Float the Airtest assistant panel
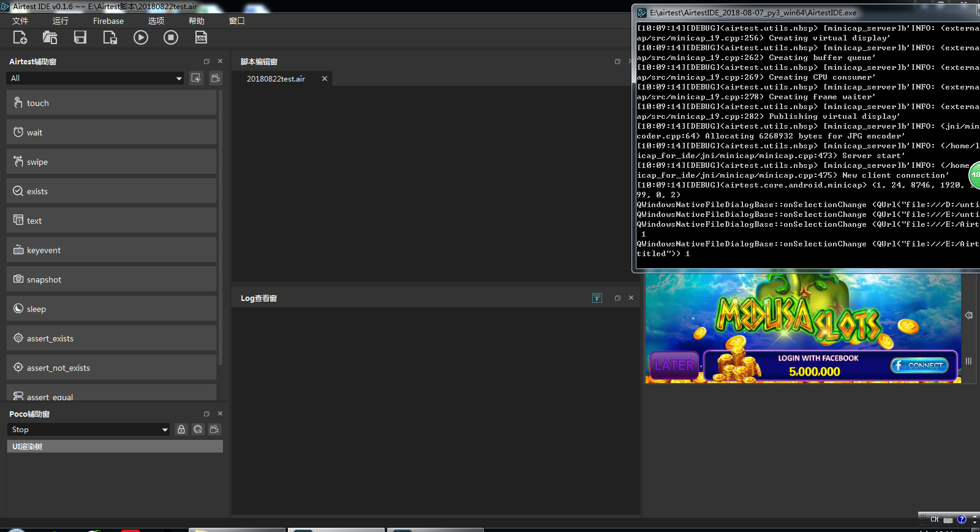Screen dimensions: 980x532 tap(206, 61)
